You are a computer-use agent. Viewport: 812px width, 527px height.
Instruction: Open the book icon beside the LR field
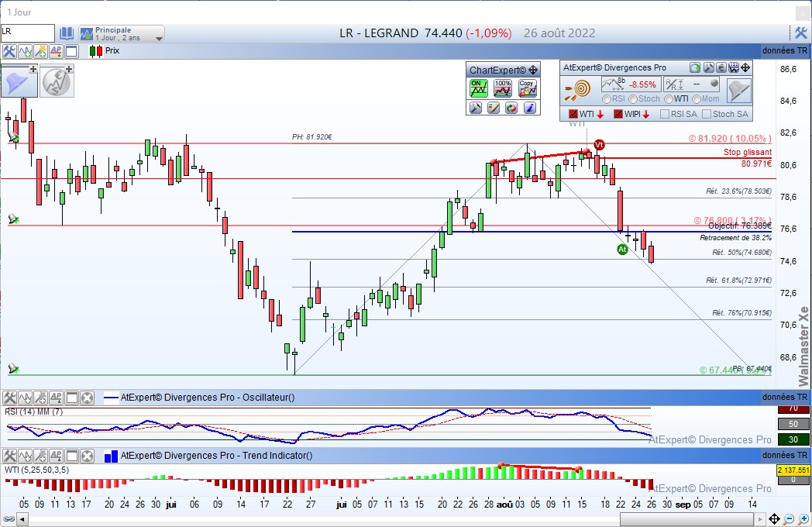67,33
